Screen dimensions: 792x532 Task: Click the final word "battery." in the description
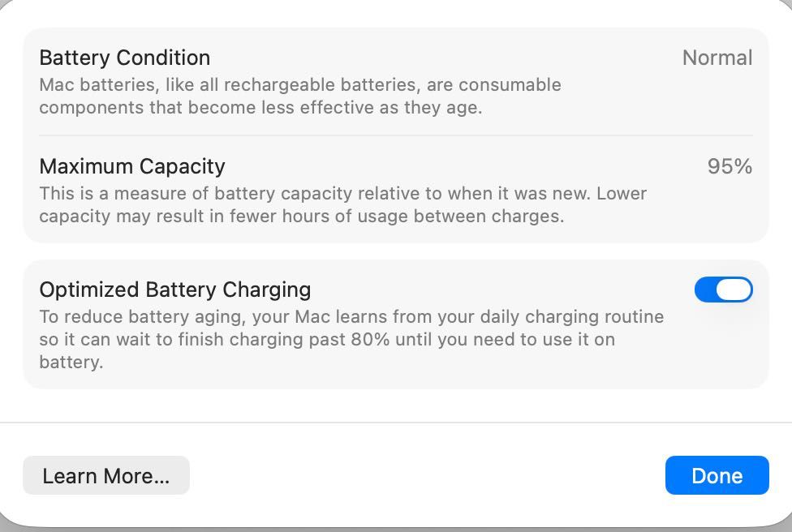point(71,362)
